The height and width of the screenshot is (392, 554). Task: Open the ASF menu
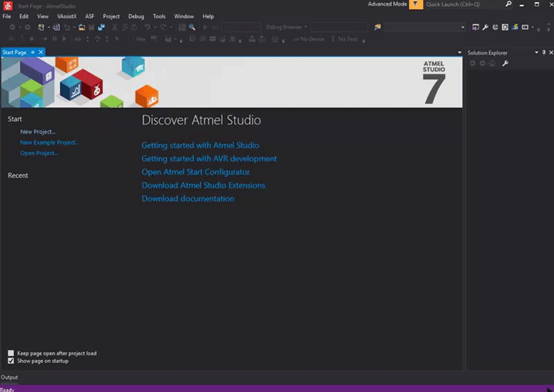pyautogui.click(x=89, y=16)
